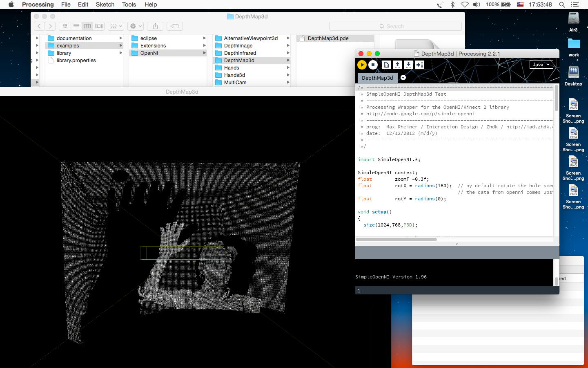Go back in the Finder window
The width and height of the screenshot is (588, 368).
(39, 26)
